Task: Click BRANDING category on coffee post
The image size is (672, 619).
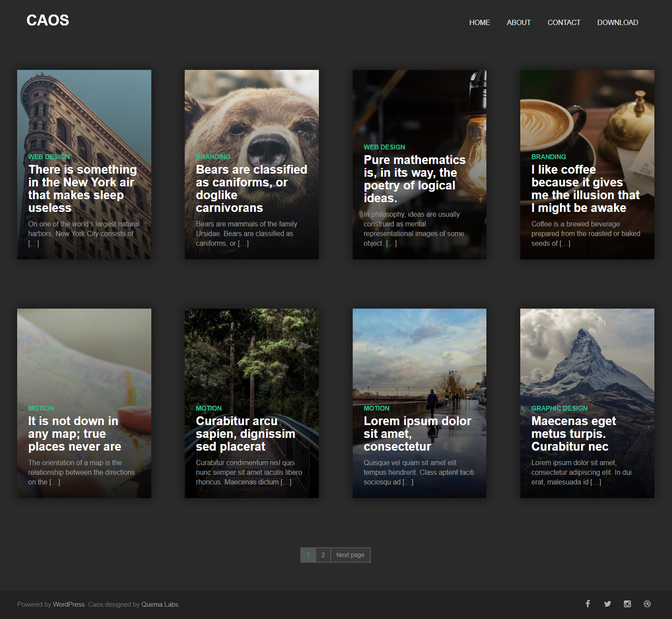Action: [548, 157]
